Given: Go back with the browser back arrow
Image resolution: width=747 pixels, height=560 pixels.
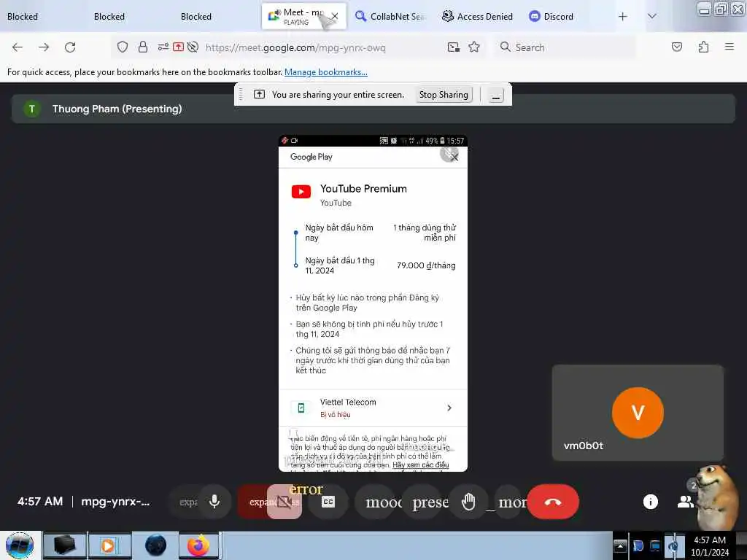Looking at the screenshot, I should tap(18, 47).
